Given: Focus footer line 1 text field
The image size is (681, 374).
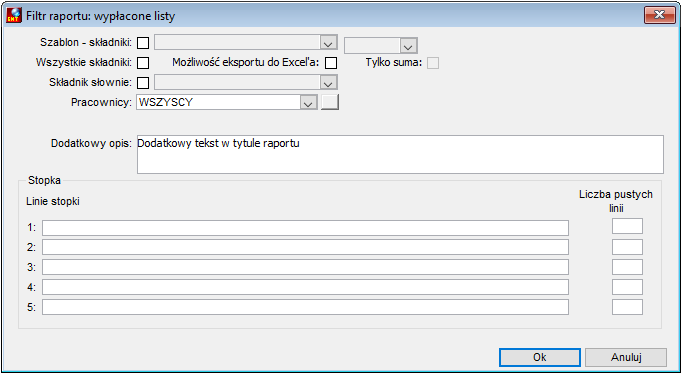Looking at the screenshot, I should click(305, 228).
